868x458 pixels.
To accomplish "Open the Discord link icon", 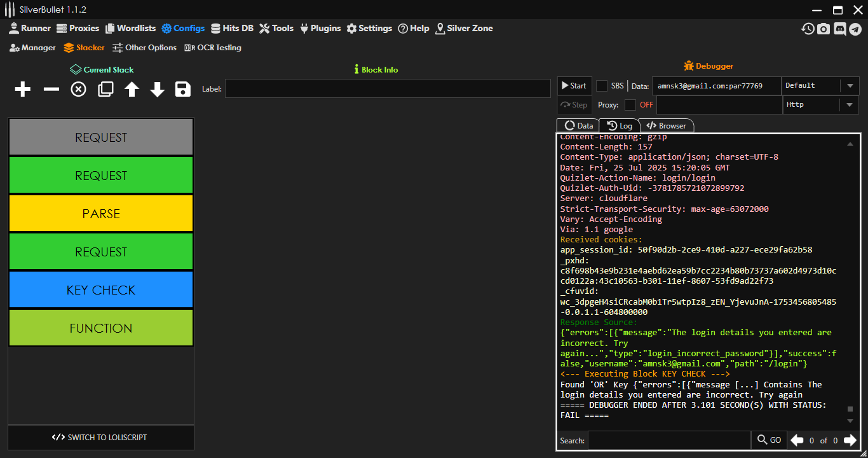I will tap(839, 29).
